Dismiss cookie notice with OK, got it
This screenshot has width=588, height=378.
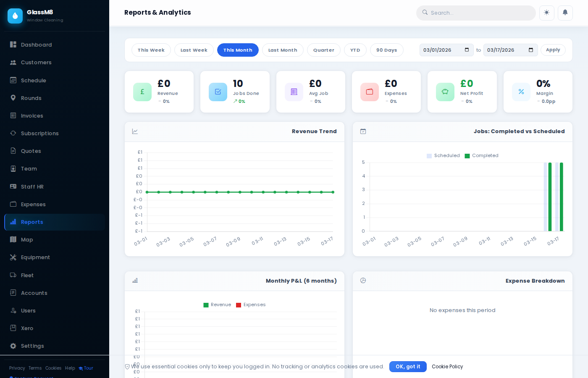point(408,366)
